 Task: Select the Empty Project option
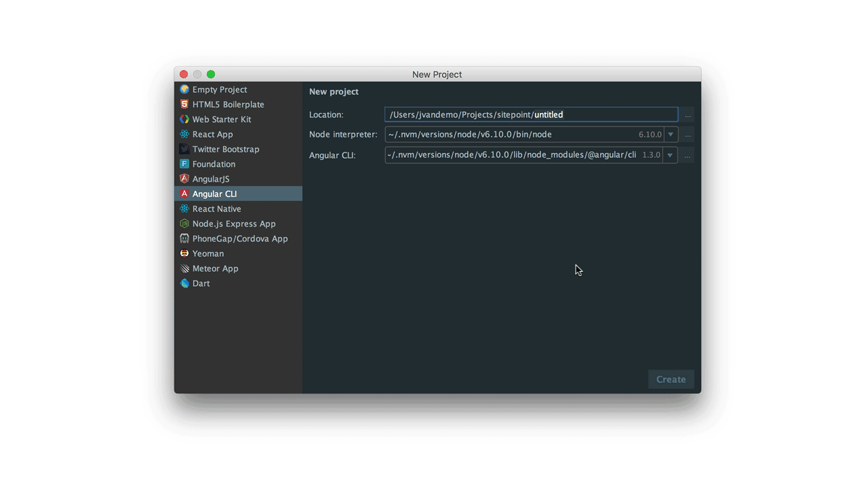(x=220, y=89)
